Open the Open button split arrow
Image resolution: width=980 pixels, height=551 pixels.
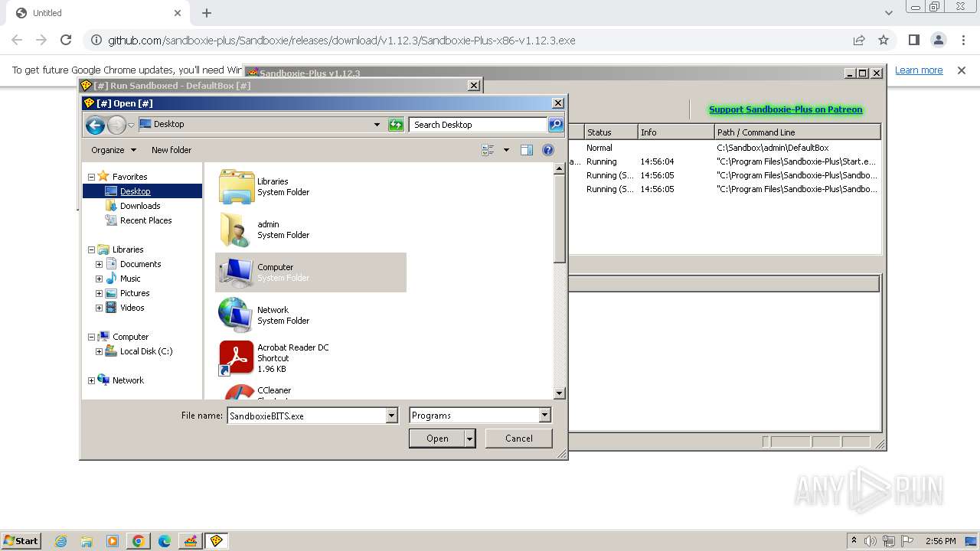(x=469, y=439)
